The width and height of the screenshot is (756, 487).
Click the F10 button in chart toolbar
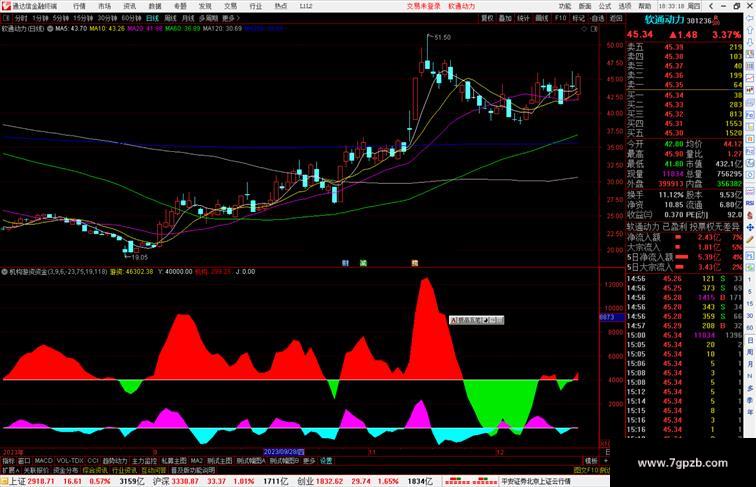(x=560, y=18)
